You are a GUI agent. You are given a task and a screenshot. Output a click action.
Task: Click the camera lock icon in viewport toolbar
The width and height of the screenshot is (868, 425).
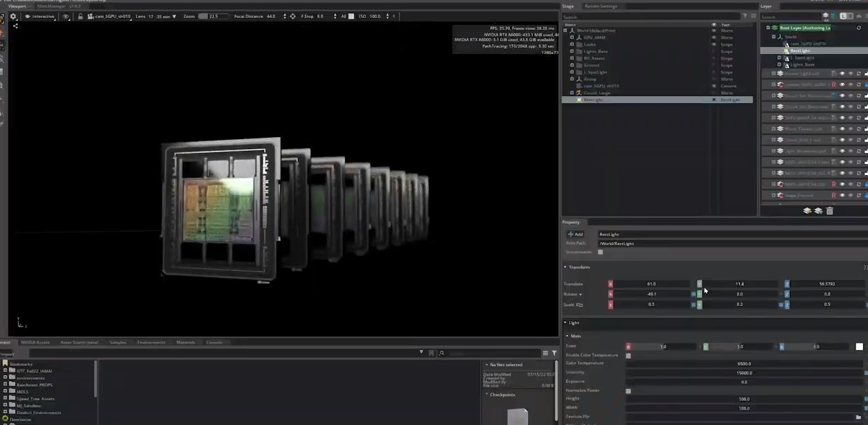click(81, 16)
